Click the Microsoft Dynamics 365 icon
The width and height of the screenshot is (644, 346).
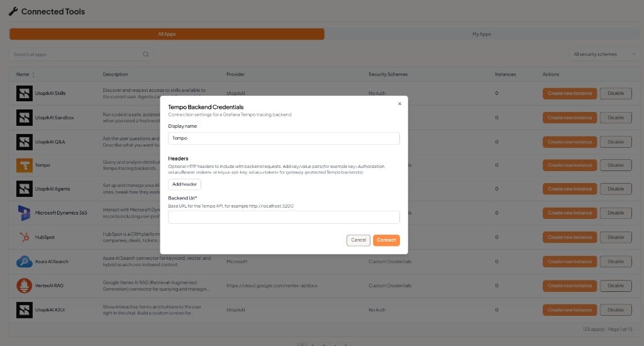[25, 213]
